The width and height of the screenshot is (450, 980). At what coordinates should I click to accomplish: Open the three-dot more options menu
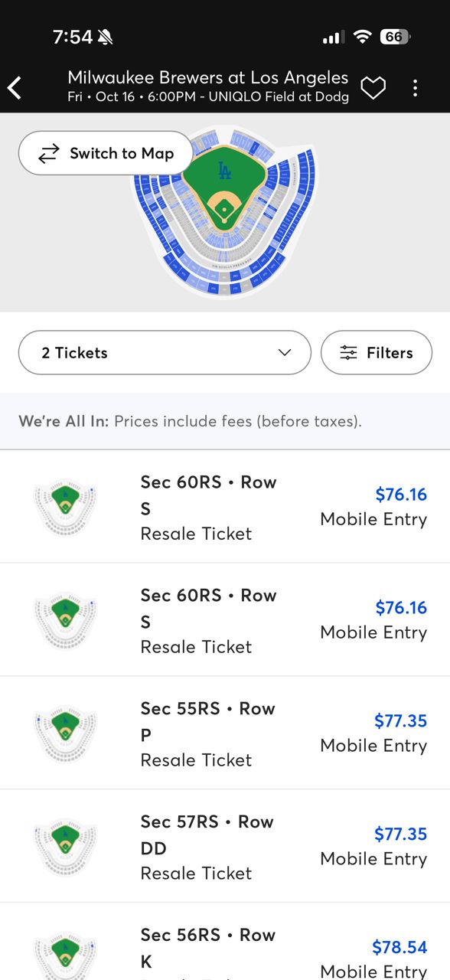415,88
